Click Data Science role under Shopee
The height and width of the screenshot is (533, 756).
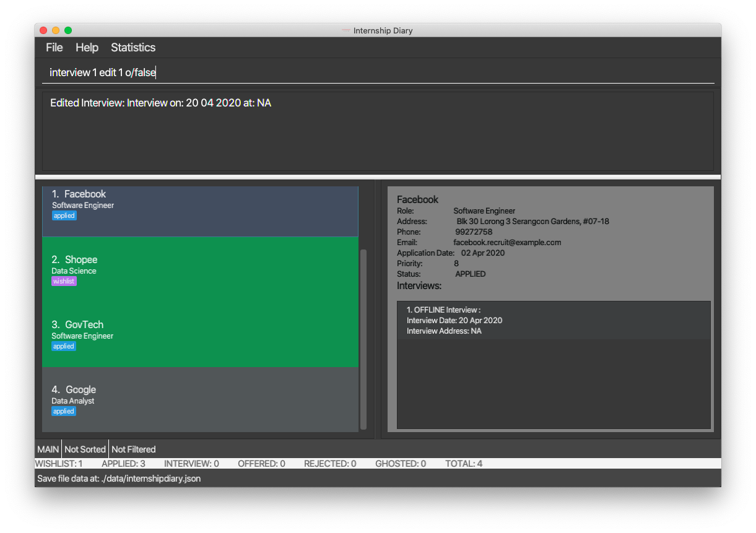point(74,271)
